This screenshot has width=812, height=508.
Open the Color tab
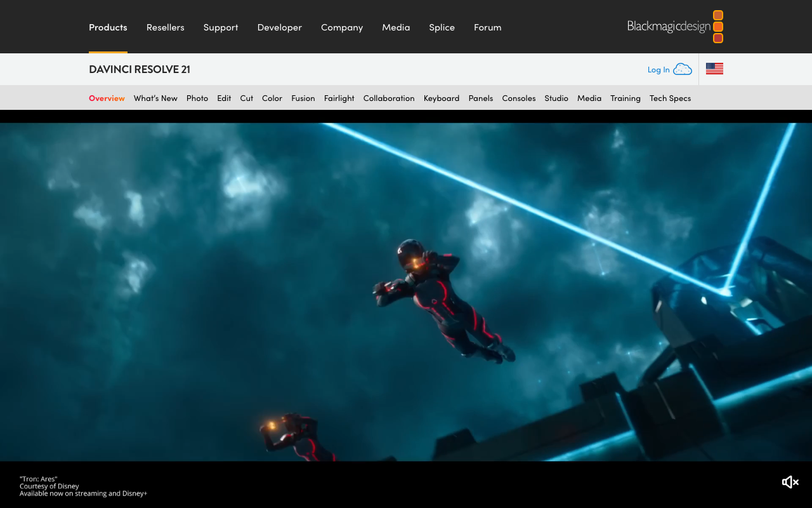(272, 98)
